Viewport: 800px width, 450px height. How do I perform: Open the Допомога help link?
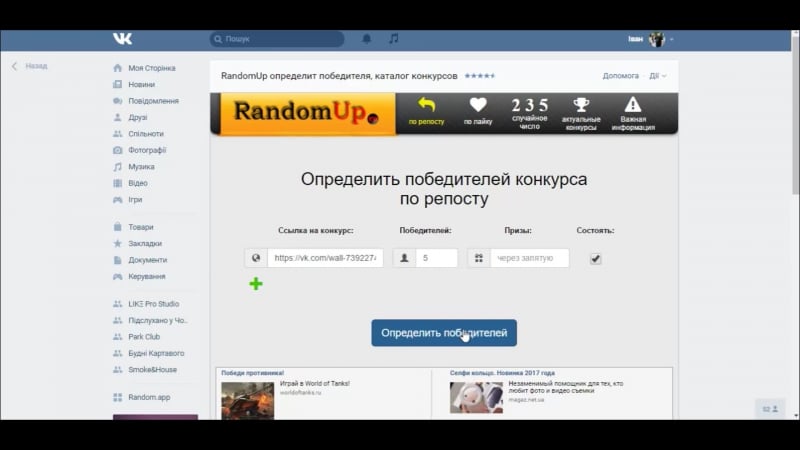(620, 76)
